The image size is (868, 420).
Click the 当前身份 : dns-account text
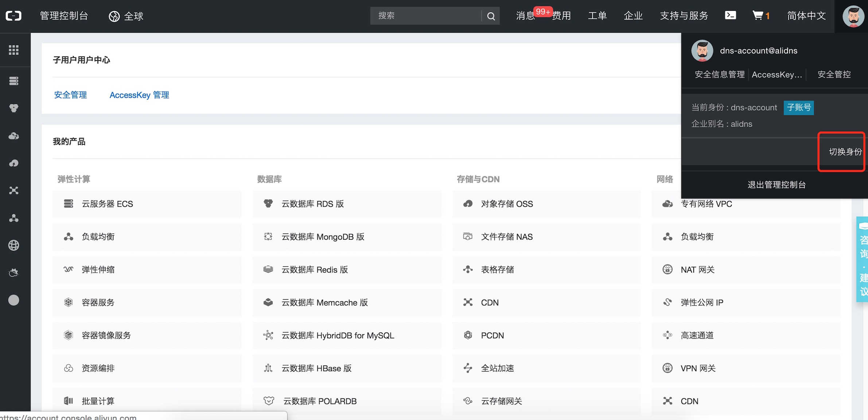click(734, 108)
